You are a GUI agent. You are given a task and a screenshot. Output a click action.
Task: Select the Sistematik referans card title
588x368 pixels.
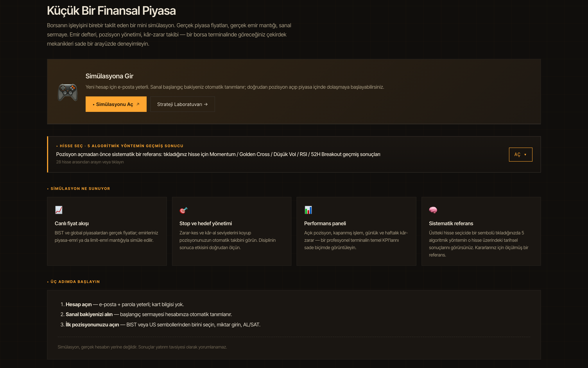coord(451,223)
